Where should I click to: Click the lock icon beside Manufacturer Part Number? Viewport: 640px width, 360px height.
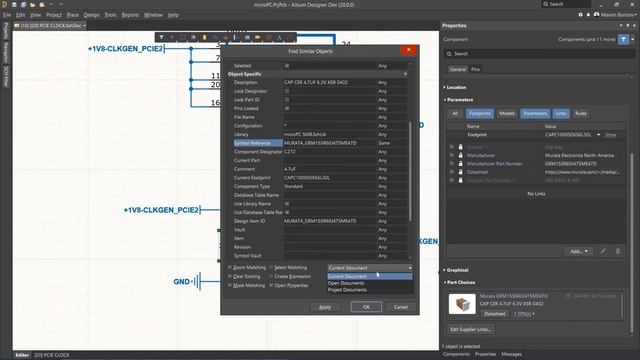[x=460, y=163]
